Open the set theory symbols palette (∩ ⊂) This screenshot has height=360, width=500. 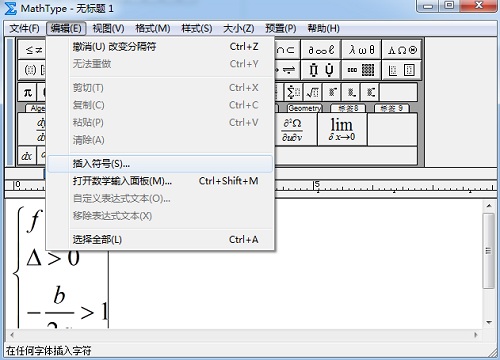click(x=287, y=50)
